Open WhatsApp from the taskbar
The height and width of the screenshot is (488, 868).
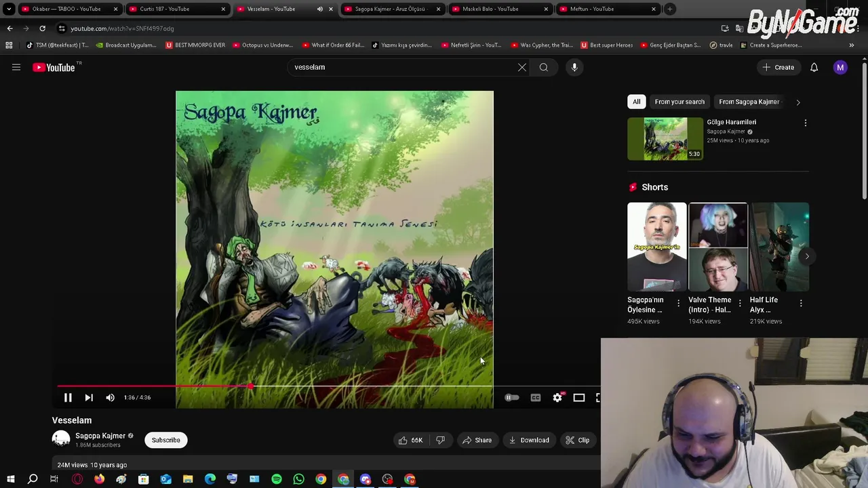point(298,480)
